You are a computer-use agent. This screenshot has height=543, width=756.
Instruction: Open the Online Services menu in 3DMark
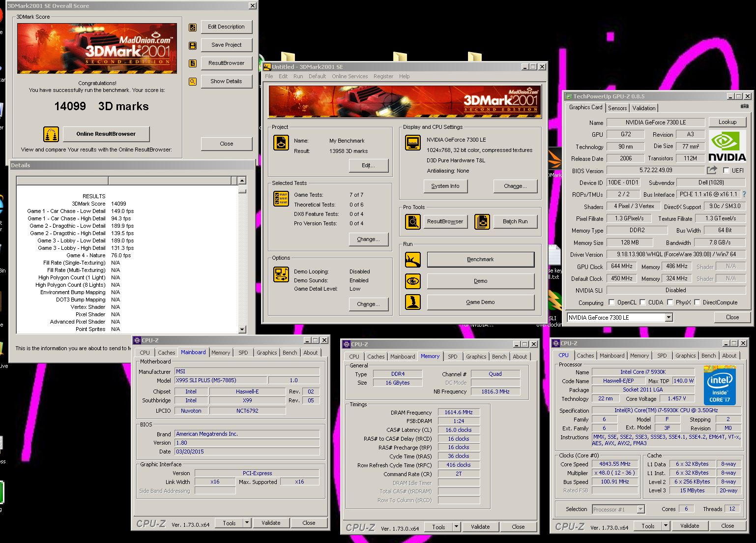(x=349, y=76)
